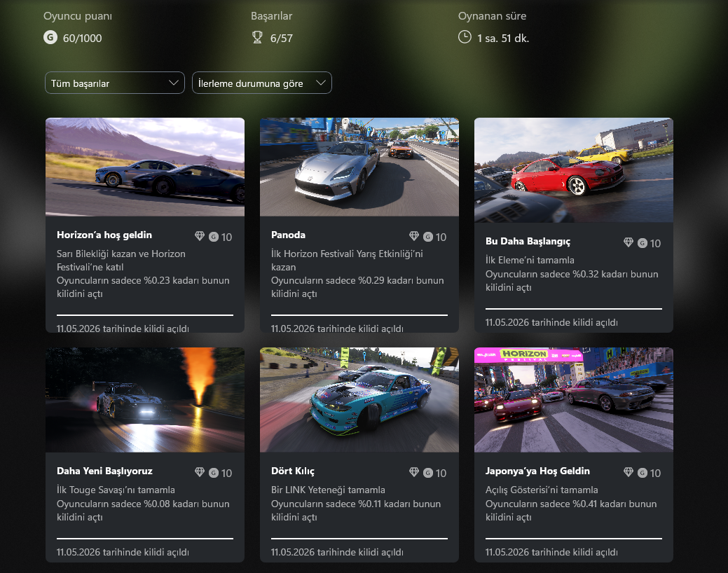Click the Başarılar label
This screenshot has width=728, height=573.
[272, 16]
